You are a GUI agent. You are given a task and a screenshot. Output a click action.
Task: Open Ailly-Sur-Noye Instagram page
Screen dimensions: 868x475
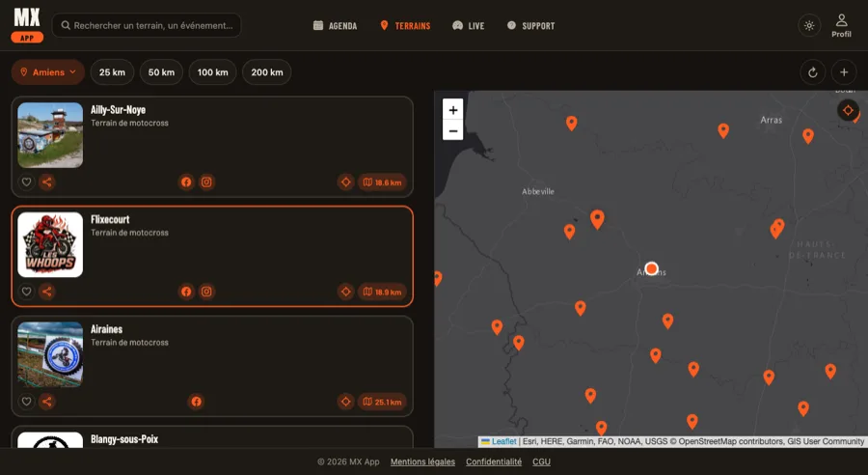206,182
